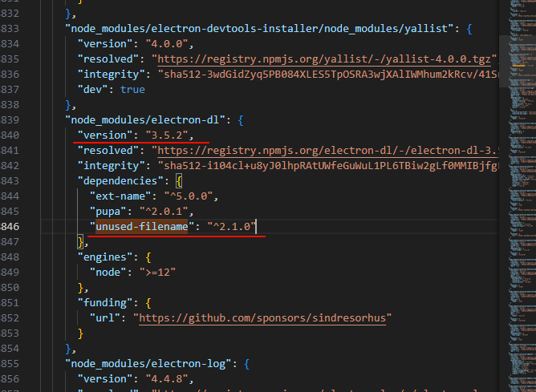Click the highlighted opening bracket after dependencies

[x=179, y=181]
